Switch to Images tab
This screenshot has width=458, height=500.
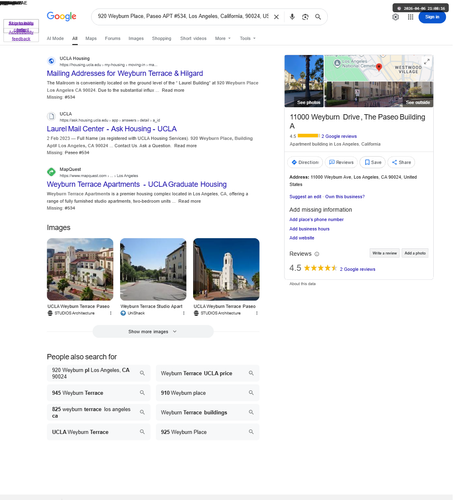point(136,38)
